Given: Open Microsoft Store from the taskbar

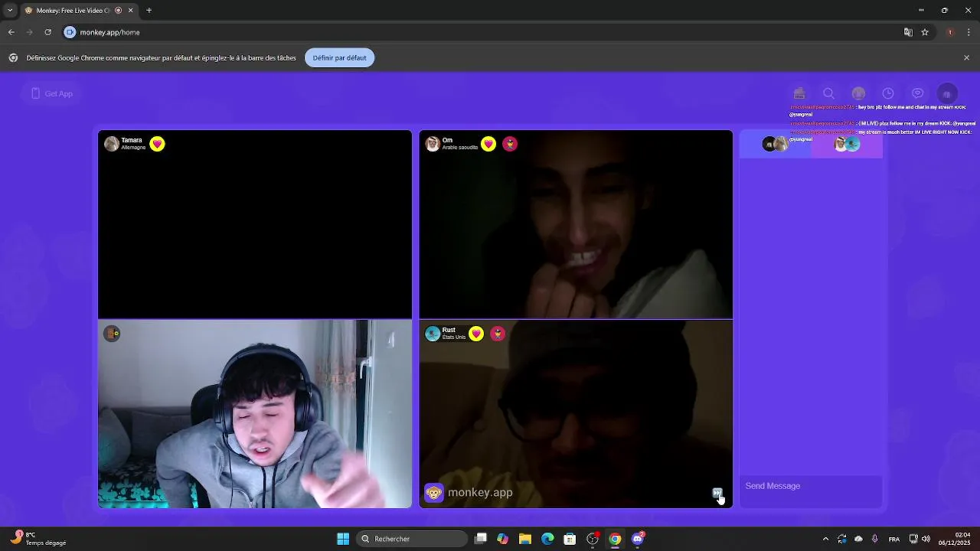Looking at the screenshot, I should [x=570, y=539].
